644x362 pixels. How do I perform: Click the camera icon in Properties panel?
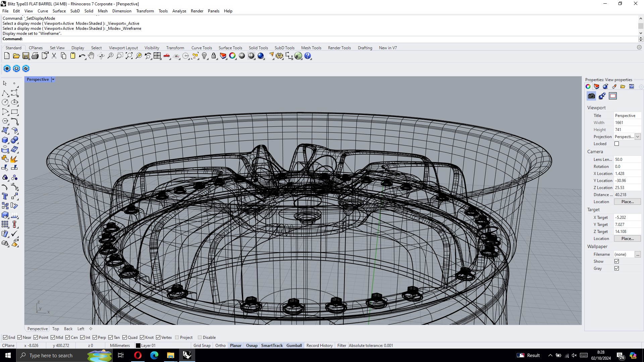(x=591, y=96)
